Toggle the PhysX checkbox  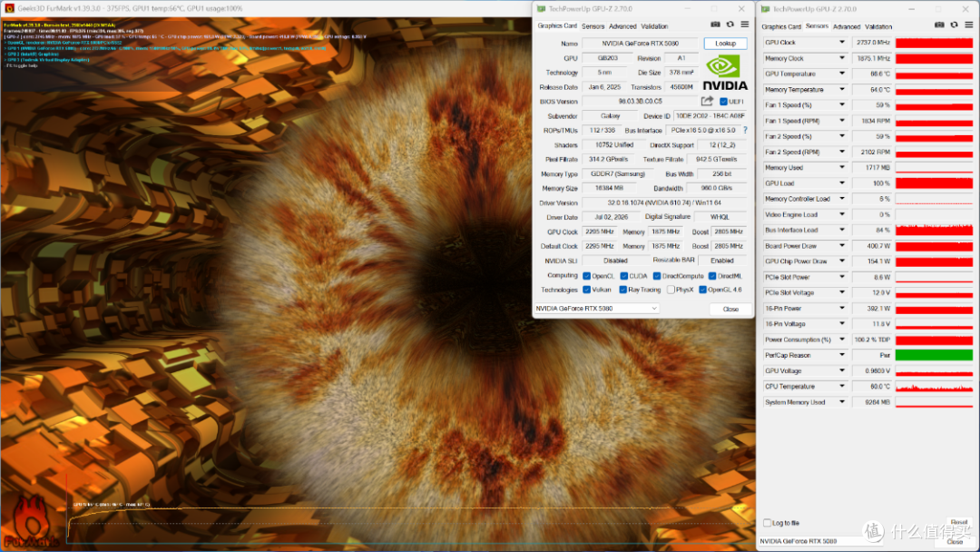pos(671,290)
